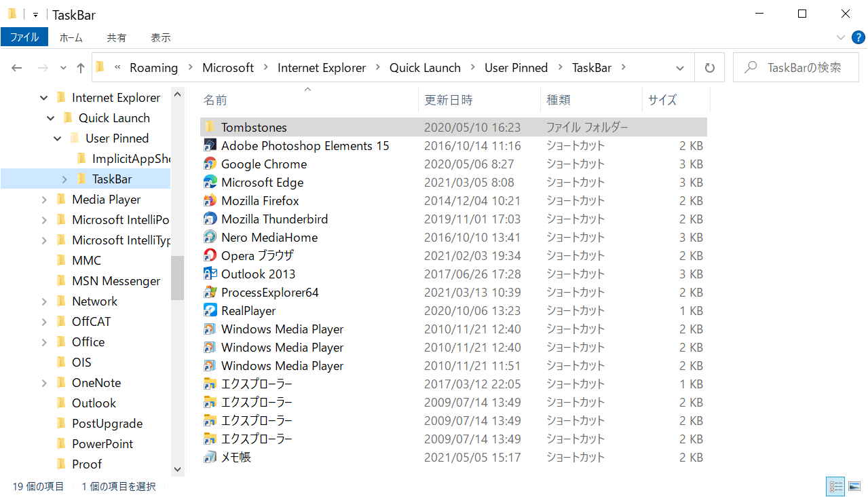Screen dimensions: 868x497
Task: Navigate to Roaming in the breadcrumb
Action: 154,68
